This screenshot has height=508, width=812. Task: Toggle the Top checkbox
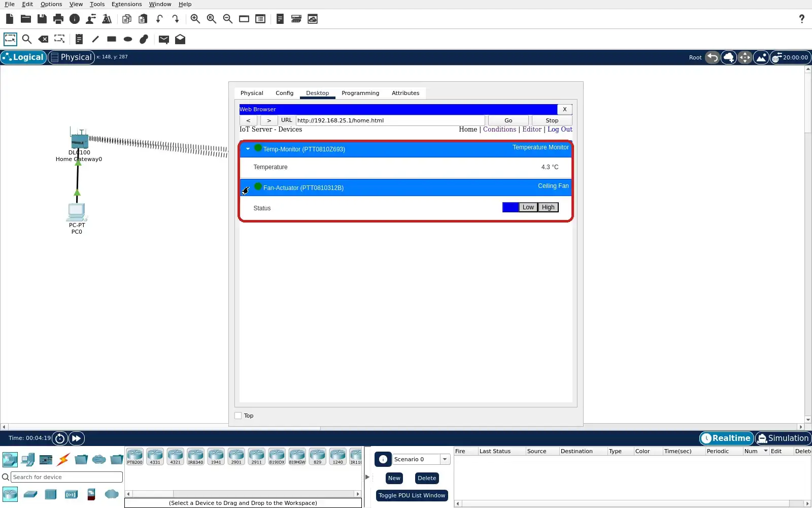click(x=238, y=416)
